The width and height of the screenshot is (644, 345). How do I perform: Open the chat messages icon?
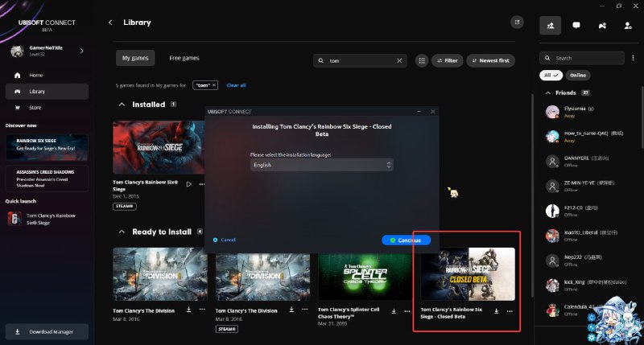tap(576, 25)
